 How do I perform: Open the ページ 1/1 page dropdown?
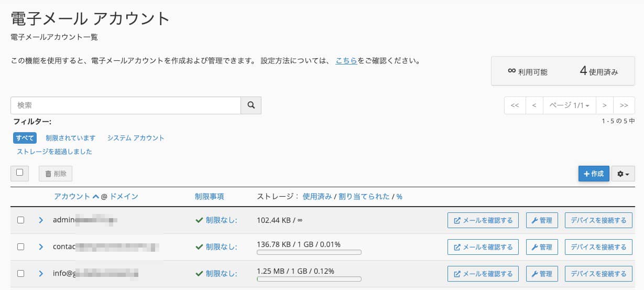(569, 105)
